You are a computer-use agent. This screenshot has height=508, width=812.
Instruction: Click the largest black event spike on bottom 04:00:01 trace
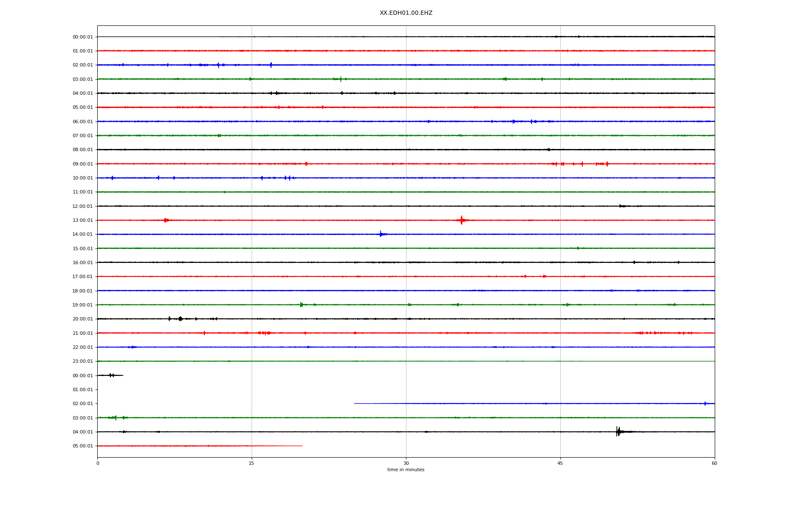click(x=618, y=431)
